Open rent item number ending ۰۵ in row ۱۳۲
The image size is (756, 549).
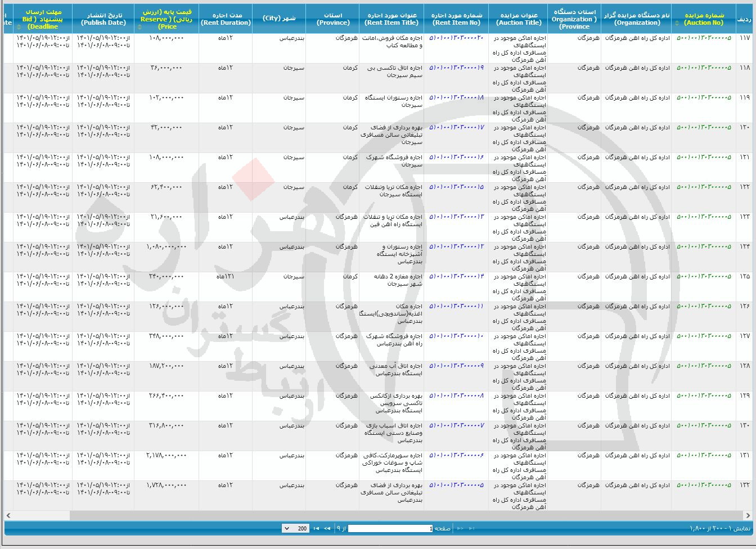[456, 485]
